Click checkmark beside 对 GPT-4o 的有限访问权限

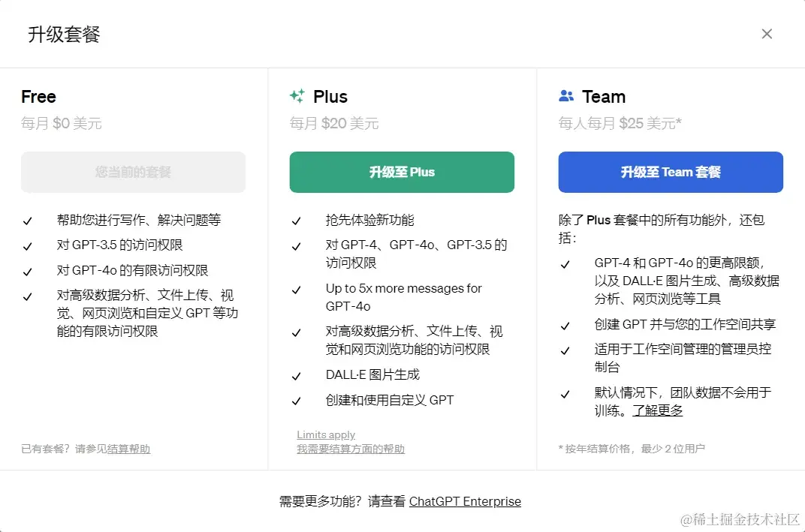[28, 272]
